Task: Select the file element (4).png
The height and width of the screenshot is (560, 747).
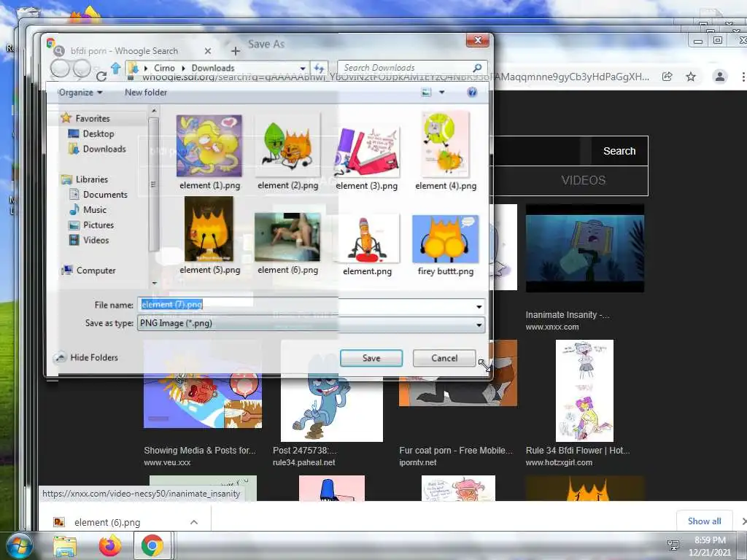Action: point(446,152)
